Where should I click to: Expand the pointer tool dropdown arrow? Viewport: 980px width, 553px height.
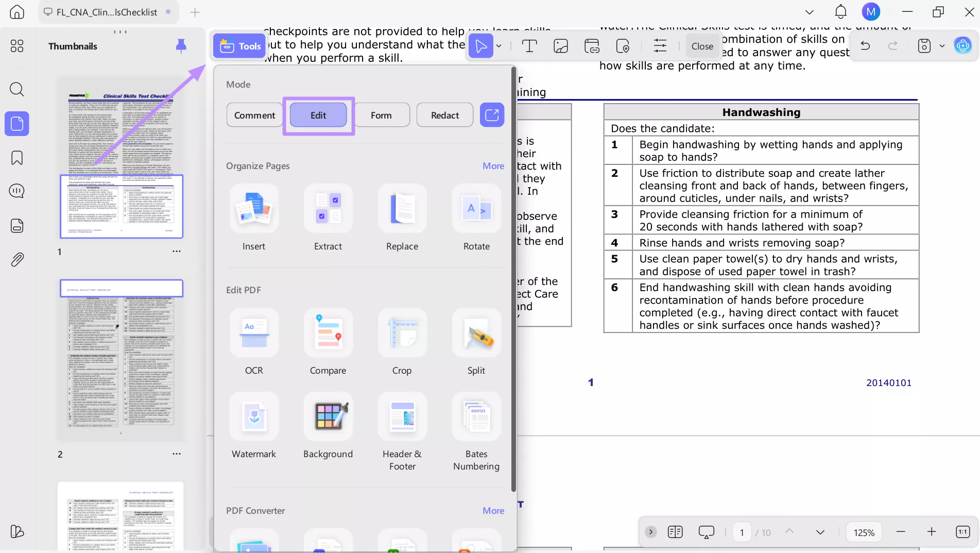[499, 46]
